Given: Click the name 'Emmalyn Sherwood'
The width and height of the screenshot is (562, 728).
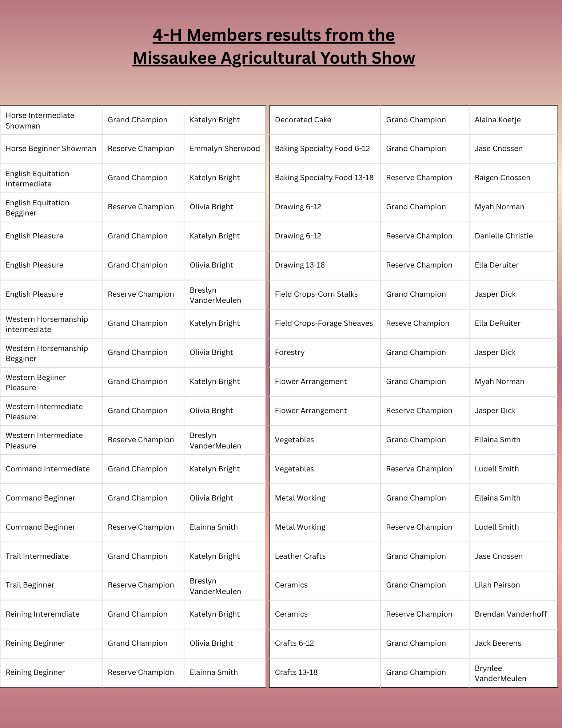Looking at the screenshot, I should [x=225, y=149].
